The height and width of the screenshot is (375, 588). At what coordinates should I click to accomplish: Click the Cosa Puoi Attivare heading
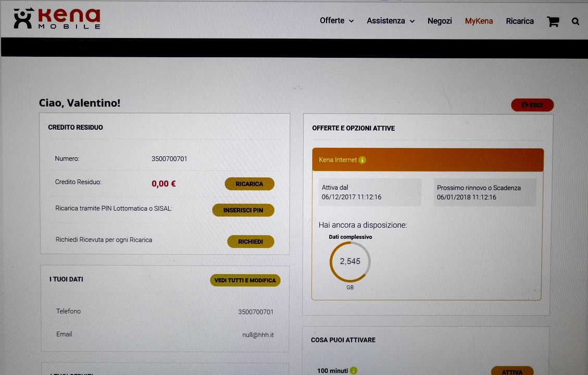[343, 340]
